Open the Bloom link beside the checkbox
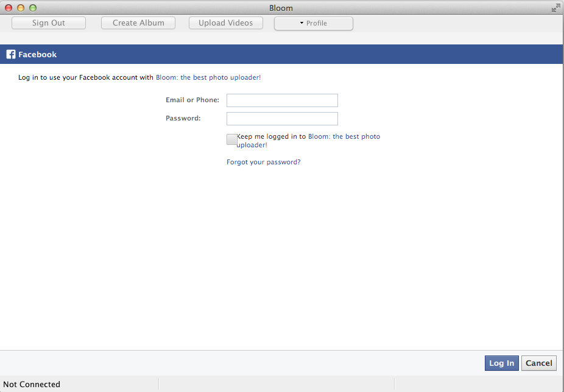Viewport: 564px width, 392px height. (x=344, y=136)
